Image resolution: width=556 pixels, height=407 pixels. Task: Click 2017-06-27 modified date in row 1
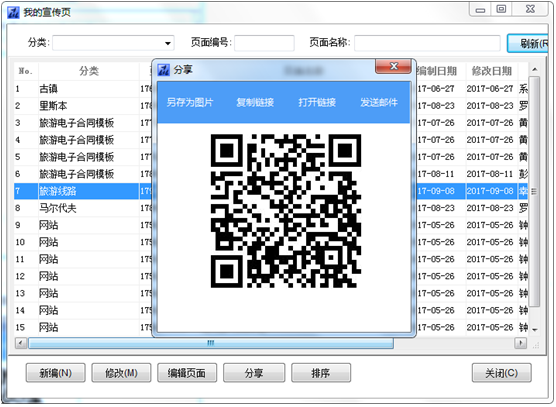[x=490, y=89]
